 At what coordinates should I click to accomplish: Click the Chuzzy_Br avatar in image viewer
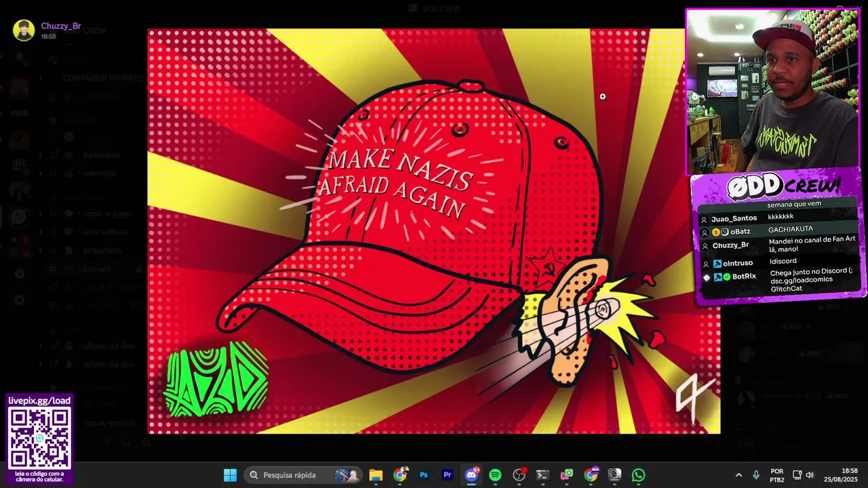pyautogui.click(x=24, y=30)
